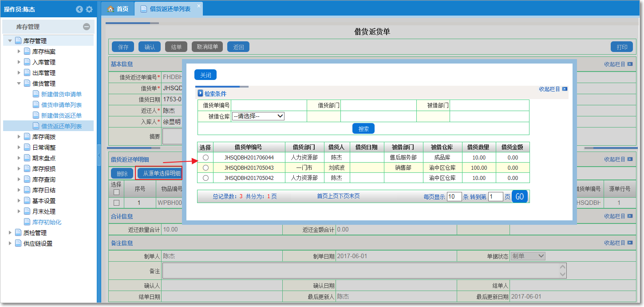Click the 借货单编号 search input field
This screenshot has height=307, width=644.
pos(269,105)
